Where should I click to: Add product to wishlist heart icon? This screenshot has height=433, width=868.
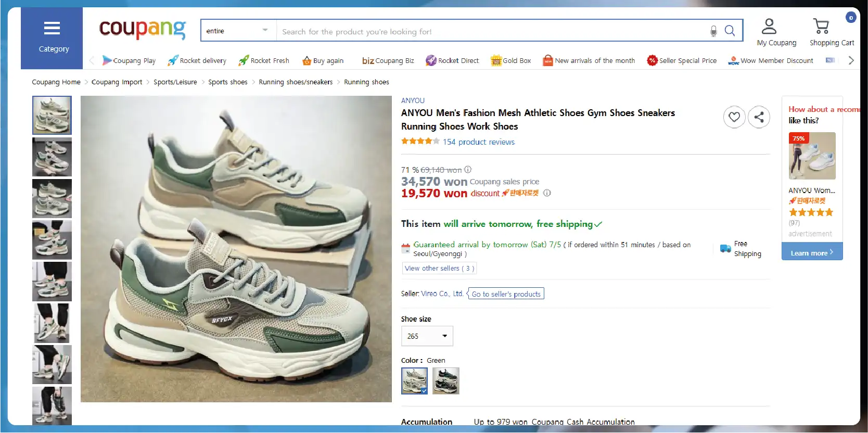click(x=734, y=117)
